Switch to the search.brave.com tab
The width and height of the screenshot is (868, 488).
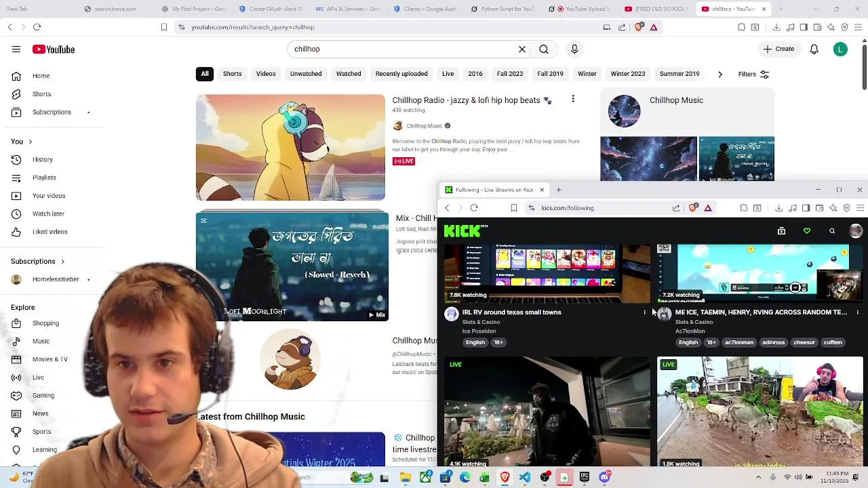(x=114, y=9)
